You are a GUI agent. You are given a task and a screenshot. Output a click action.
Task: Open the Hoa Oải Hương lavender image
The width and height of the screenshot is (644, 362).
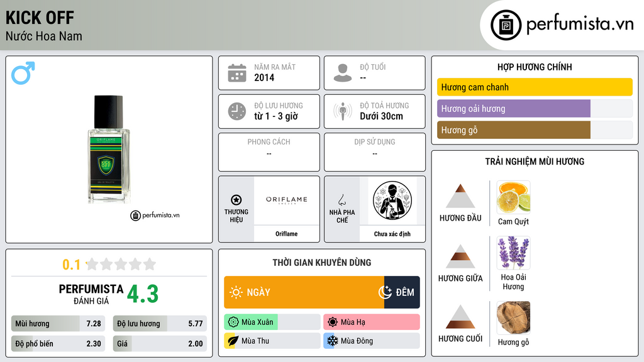tap(513, 253)
